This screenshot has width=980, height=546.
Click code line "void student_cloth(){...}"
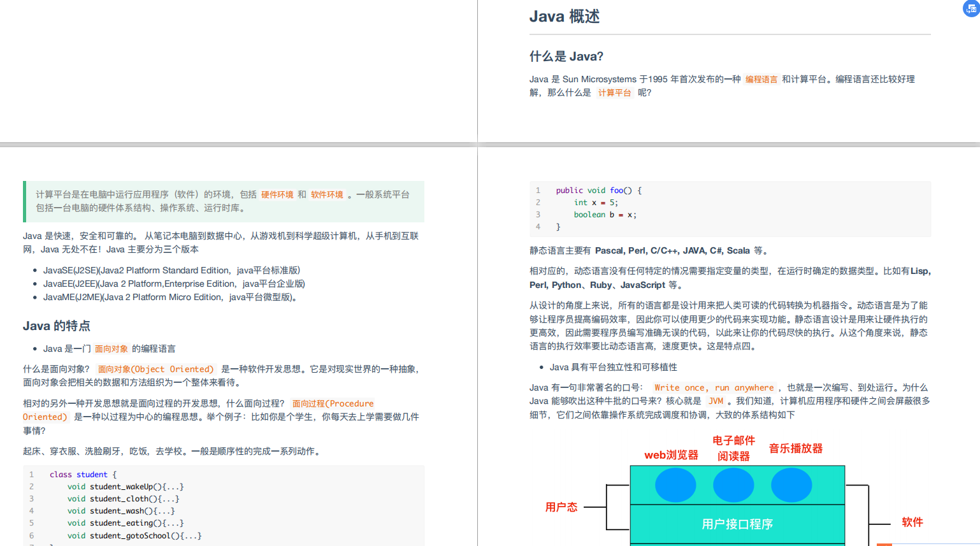click(123, 499)
